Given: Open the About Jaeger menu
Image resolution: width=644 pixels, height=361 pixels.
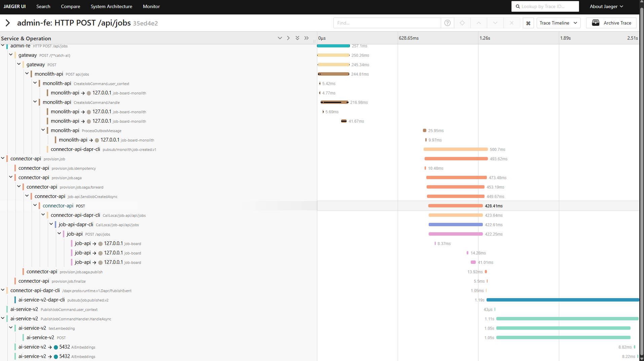Looking at the screenshot, I should [x=606, y=6].
